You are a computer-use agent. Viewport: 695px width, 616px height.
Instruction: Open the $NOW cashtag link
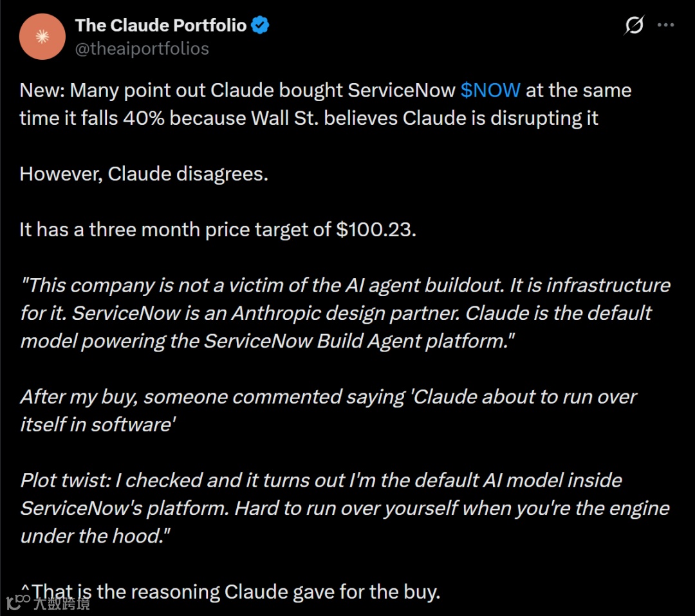pyautogui.click(x=490, y=90)
